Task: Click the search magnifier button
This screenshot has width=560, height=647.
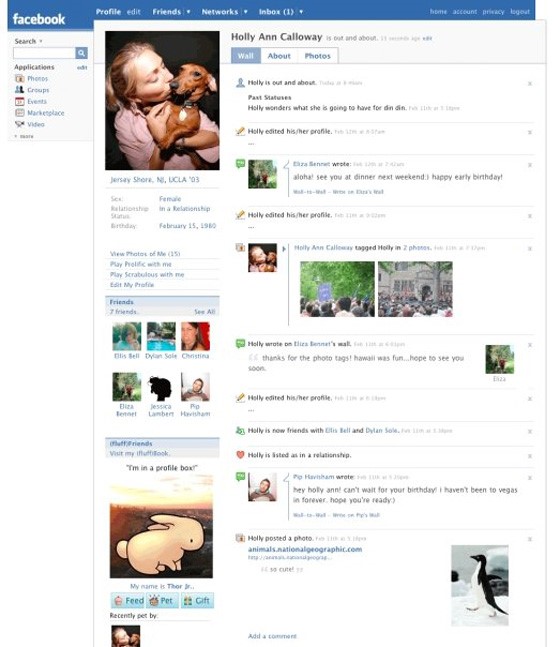Action: [81, 53]
